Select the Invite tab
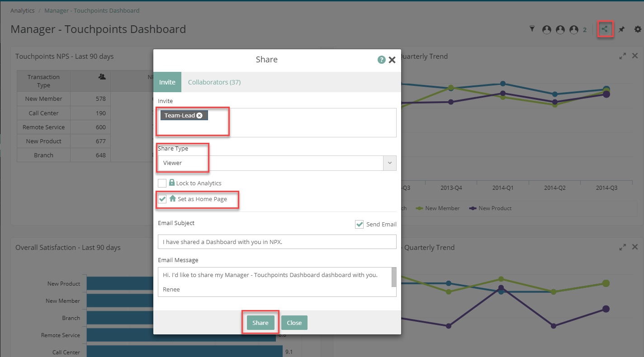 click(x=167, y=82)
